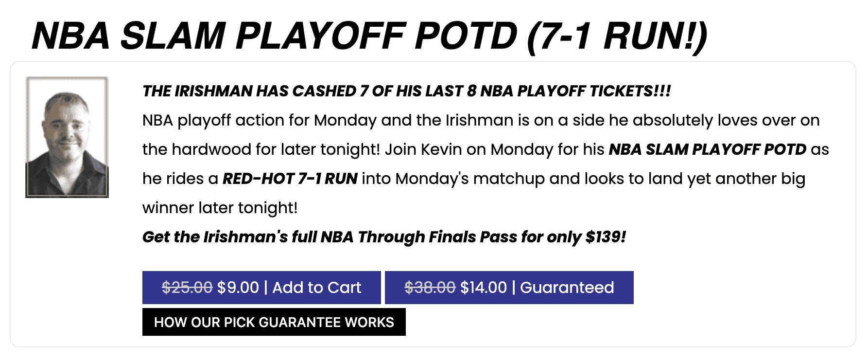
Task: Click the crossed-out $38.00 original price
Action: tap(430, 288)
